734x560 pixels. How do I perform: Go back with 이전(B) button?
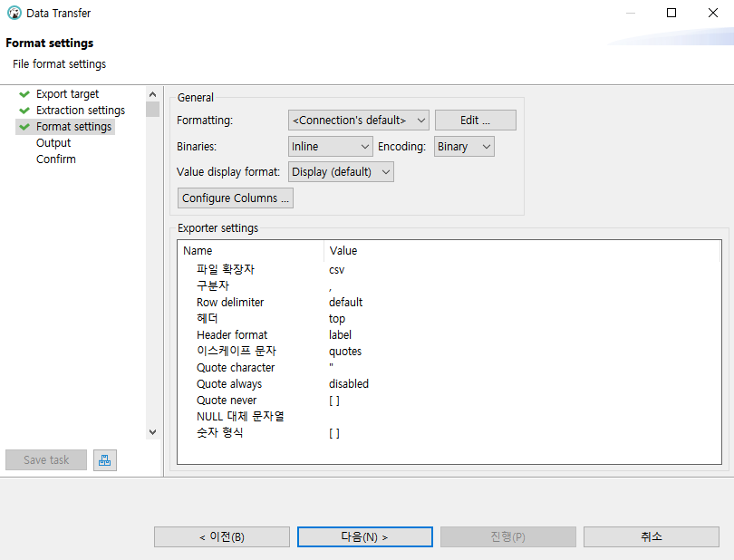point(222,537)
